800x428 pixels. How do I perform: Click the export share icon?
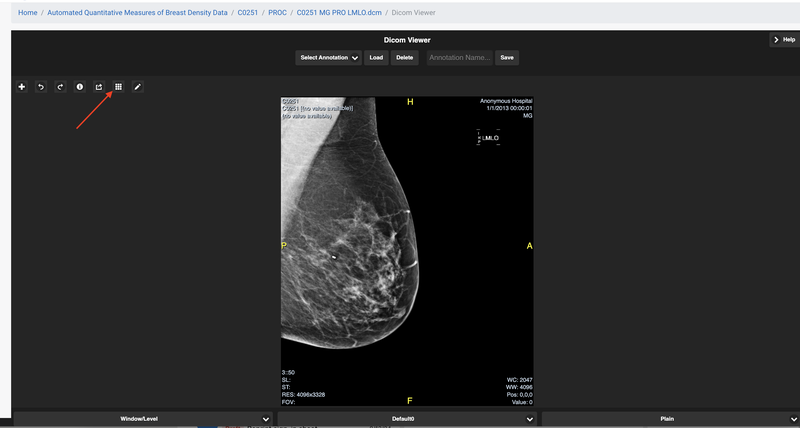tap(99, 87)
